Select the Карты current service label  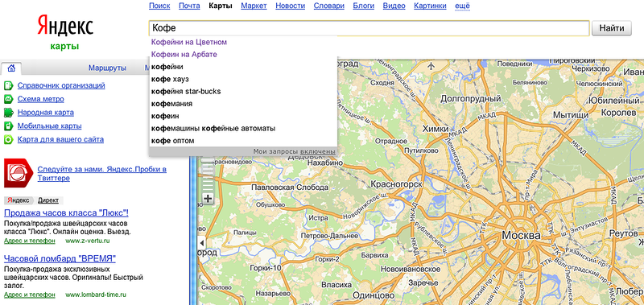pos(221,6)
